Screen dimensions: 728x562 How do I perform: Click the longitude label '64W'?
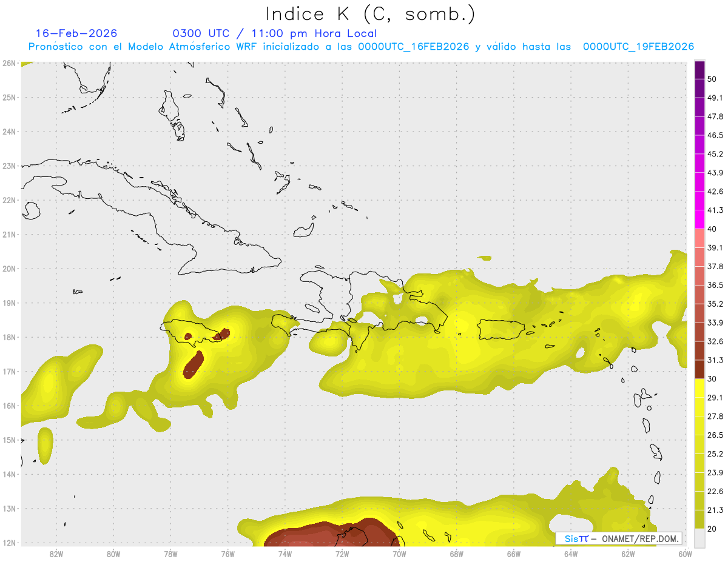pyautogui.click(x=571, y=554)
